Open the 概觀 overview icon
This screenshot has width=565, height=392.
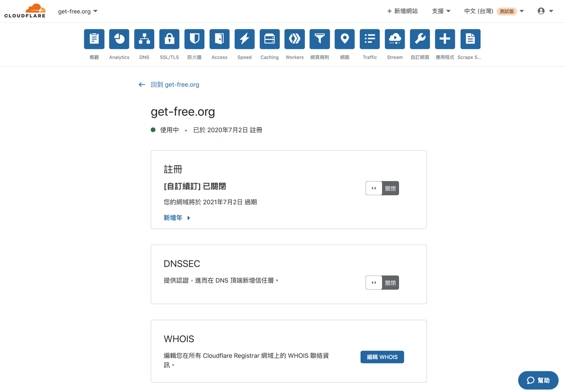coord(94,39)
